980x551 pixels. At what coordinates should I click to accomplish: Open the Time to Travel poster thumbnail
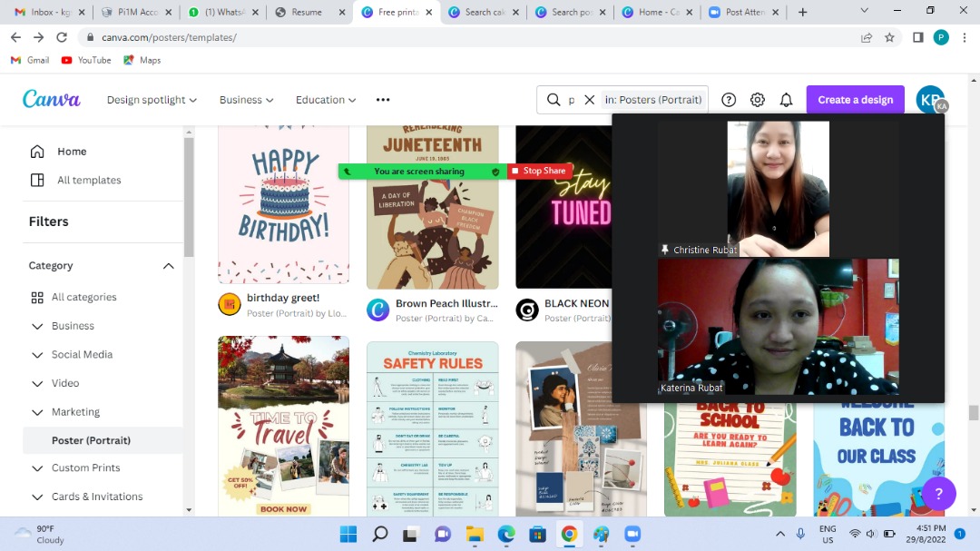(x=283, y=427)
